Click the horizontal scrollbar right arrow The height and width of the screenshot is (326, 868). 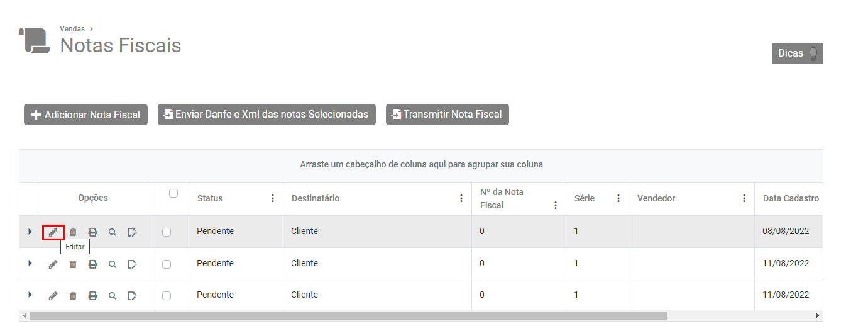pyautogui.click(x=817, y=315)
